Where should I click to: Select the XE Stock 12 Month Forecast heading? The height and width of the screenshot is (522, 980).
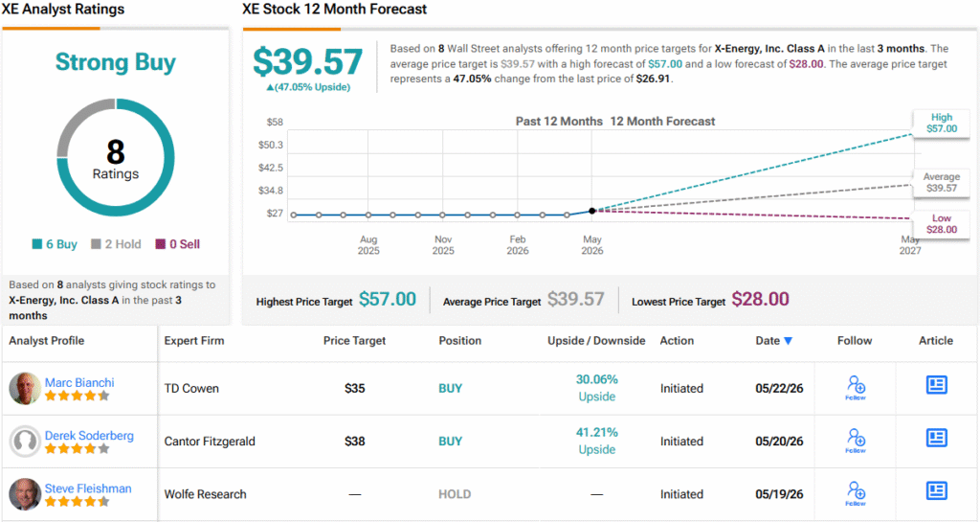[335, 10]
